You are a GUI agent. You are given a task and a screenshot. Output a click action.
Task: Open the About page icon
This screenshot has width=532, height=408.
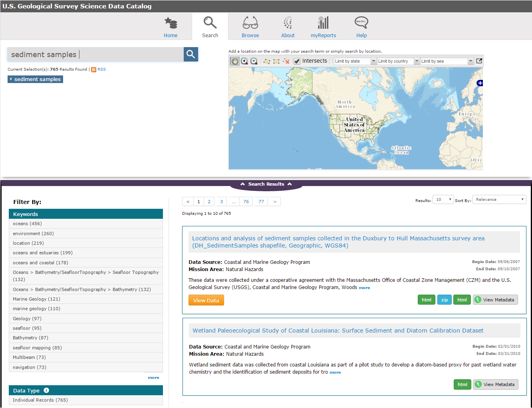(x=288, y=23)
